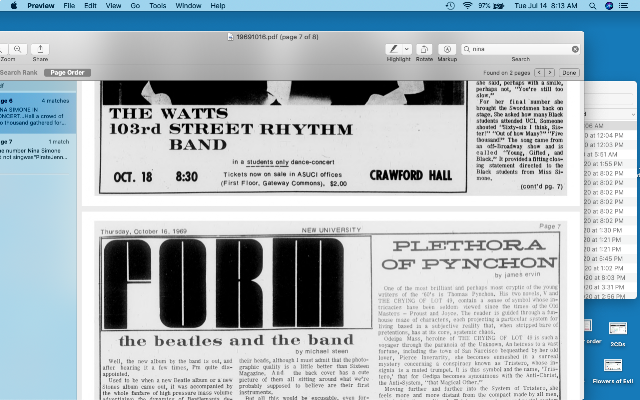
Task: Click THE WATTS 103rd STREET RHYTHM BAND headline
Action: coord(231,129)
